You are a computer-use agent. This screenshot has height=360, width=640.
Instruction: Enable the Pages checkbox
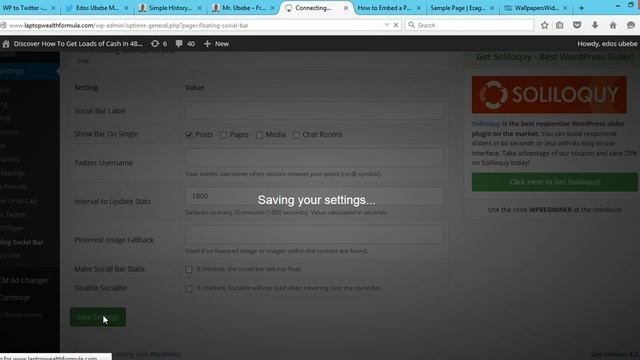click(223, 135)
